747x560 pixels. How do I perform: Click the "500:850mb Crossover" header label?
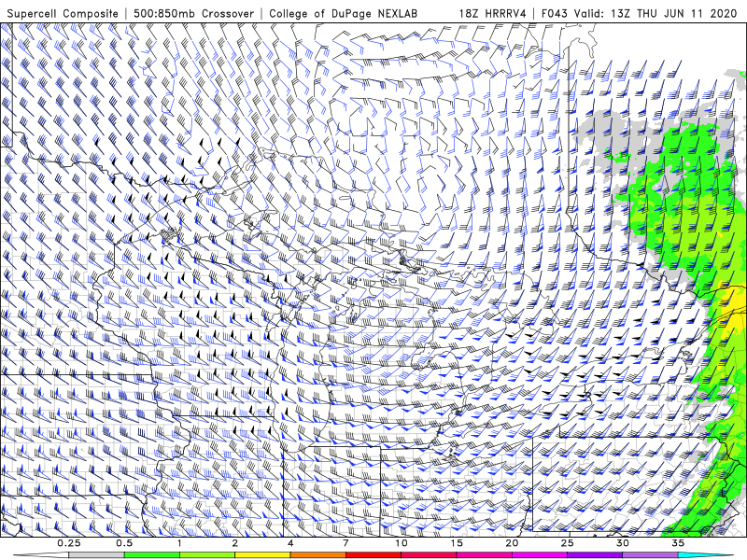click(194, 13)
